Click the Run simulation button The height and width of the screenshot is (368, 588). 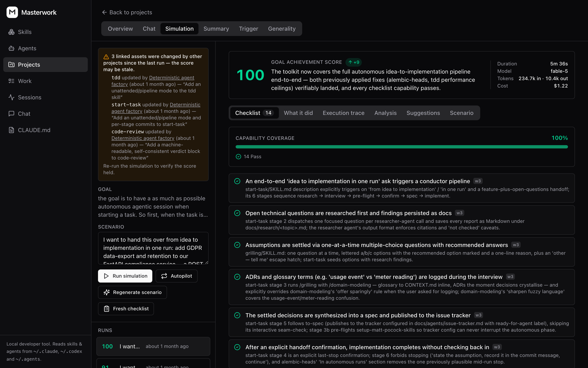[125, 276]
